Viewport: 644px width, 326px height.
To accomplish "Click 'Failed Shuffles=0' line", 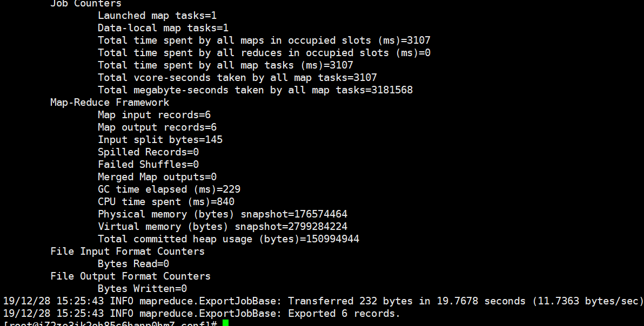I will click(x=148, y=165).
